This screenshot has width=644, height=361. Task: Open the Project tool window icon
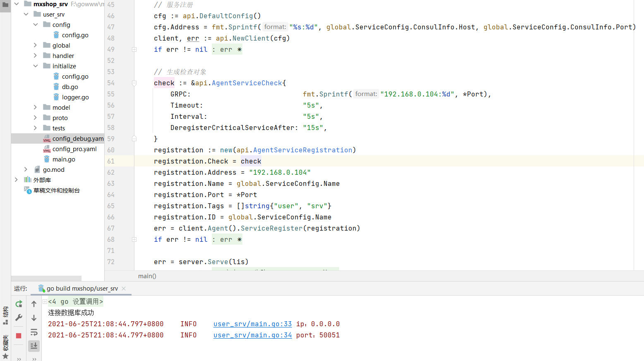click(5, 5)
